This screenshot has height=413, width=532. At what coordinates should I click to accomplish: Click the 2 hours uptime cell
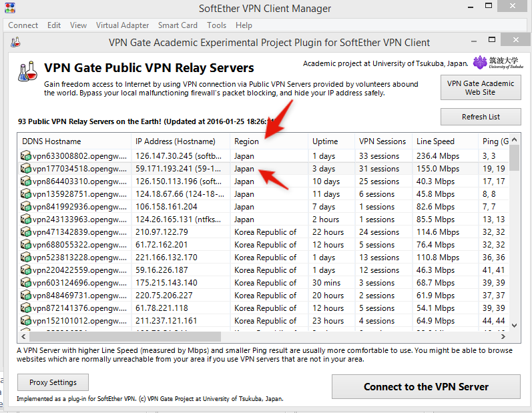[x=326, y=220]
